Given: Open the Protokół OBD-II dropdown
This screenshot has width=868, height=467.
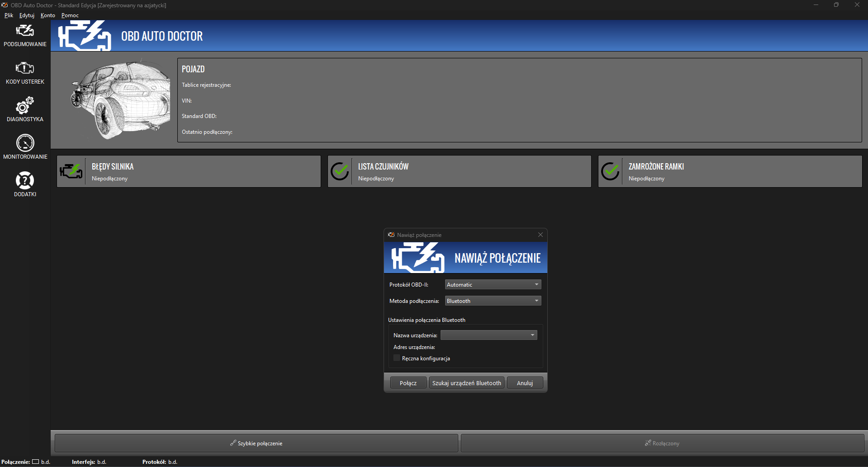Looking at the screenshot, I should [493, 284].
